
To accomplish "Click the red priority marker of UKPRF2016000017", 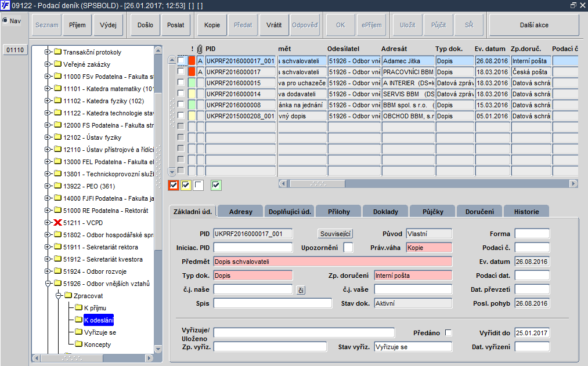I will (192, 72).
